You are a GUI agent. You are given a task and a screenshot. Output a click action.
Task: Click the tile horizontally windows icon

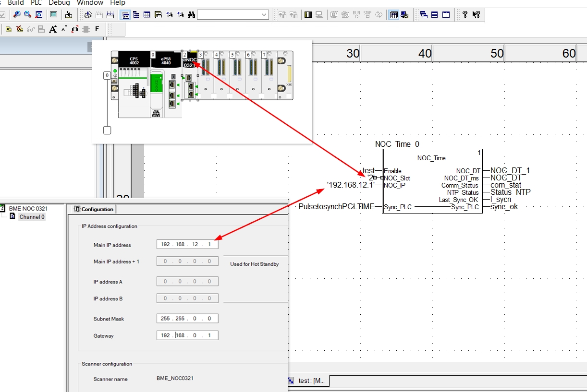coord(435,14)
